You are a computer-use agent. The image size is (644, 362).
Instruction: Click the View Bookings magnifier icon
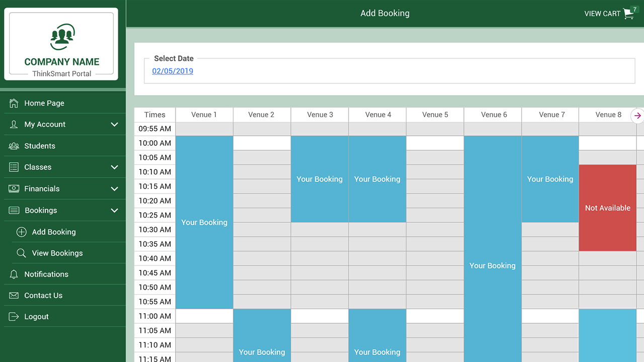pyautogui.click(x=22, y=253)
